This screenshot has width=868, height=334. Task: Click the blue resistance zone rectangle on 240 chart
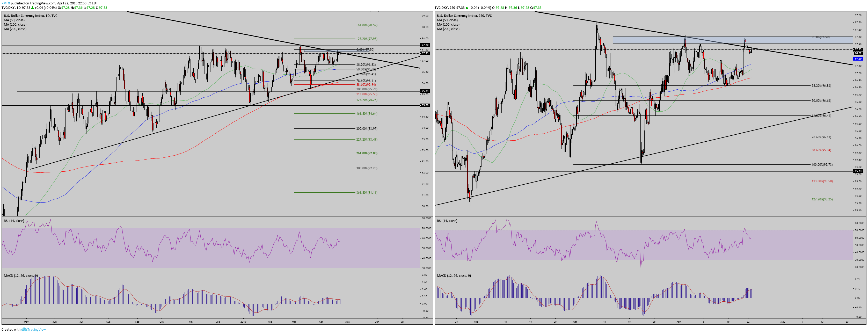coord(733,40)
